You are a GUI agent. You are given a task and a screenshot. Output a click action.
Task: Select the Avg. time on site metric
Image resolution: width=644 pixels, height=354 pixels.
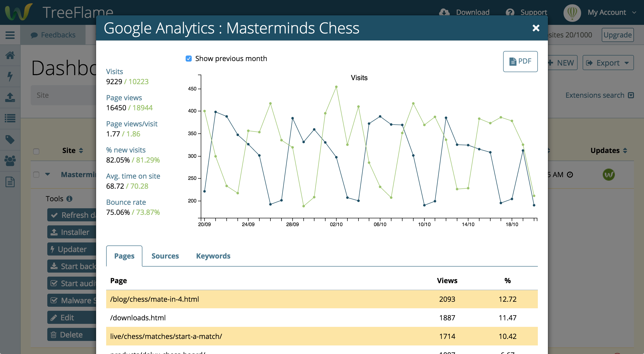tap(133, 176)
